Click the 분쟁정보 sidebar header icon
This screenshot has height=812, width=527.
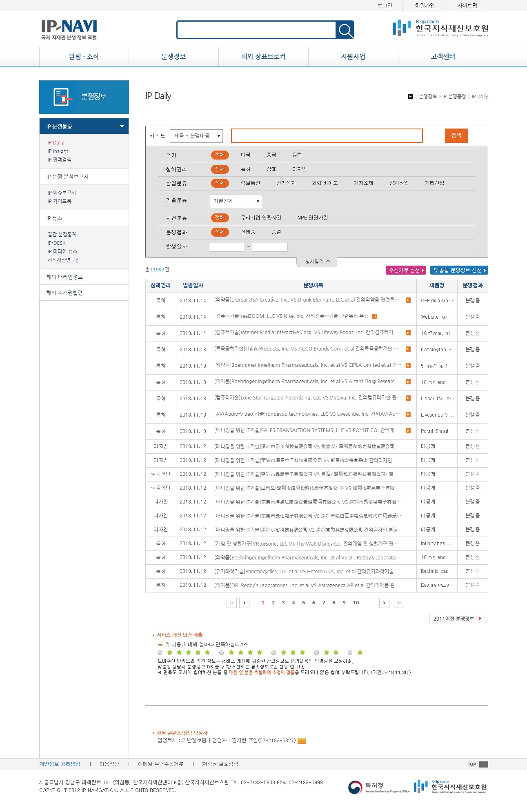click(x=62, y=97)
